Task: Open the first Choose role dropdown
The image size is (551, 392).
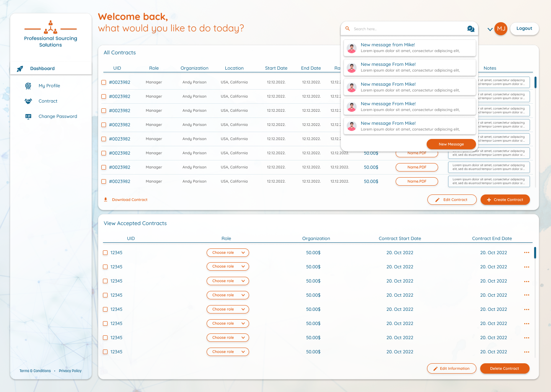Action: 228,253
